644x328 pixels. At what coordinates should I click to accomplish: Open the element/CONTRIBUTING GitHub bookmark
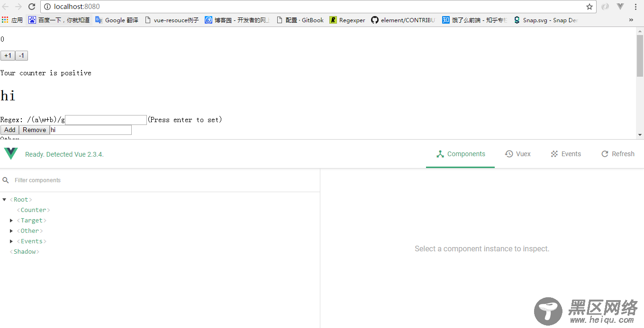pyautogui.click(x=403, y=20)
